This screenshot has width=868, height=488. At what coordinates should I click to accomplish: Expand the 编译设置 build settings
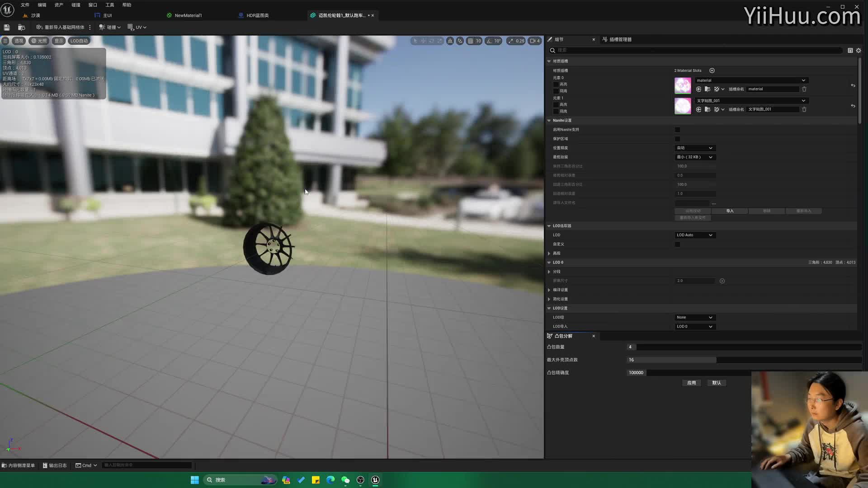[x=549, y=290]
